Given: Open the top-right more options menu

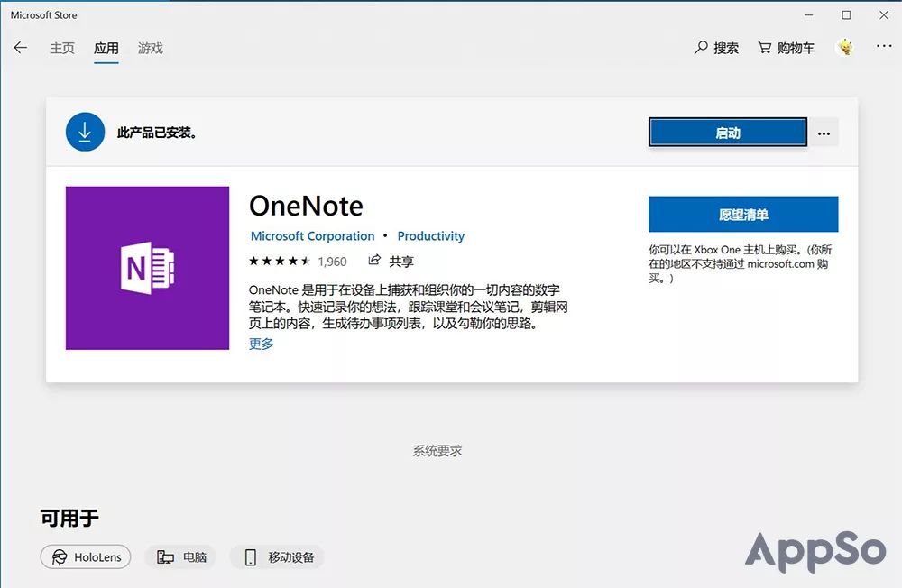Looking at the screenshot, I should coord(884,46).
